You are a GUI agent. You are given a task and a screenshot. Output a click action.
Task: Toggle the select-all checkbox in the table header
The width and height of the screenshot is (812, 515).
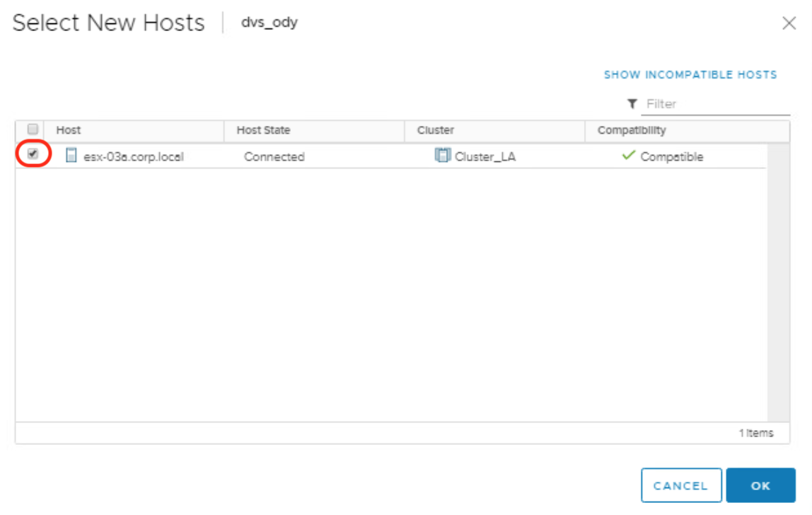click(x=33, y=129)
